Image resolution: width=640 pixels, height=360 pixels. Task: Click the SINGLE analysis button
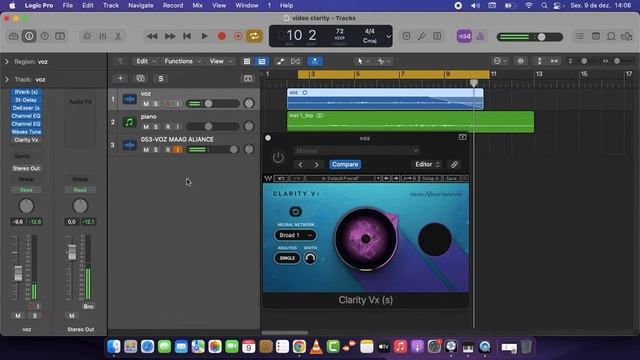pos(287,258)
